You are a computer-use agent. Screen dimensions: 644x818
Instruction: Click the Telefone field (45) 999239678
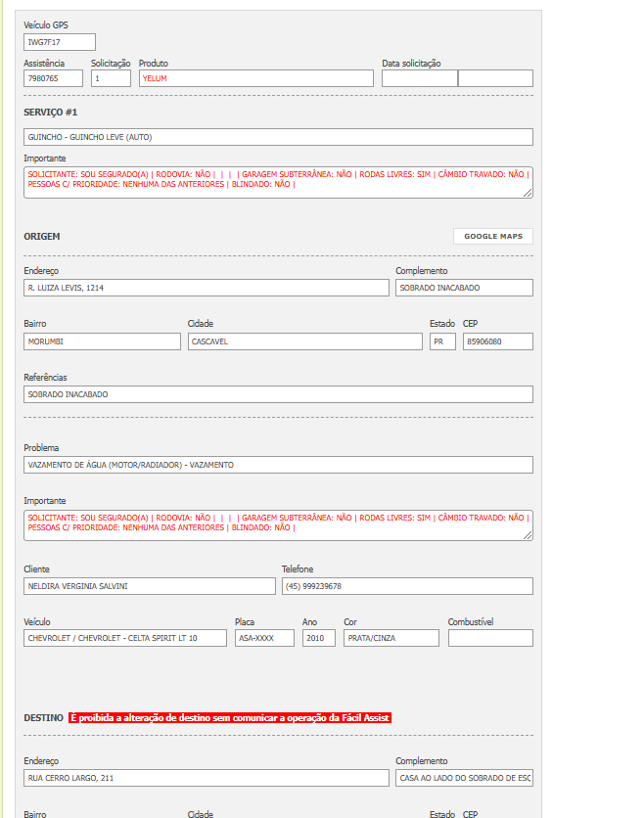(407, 586)
